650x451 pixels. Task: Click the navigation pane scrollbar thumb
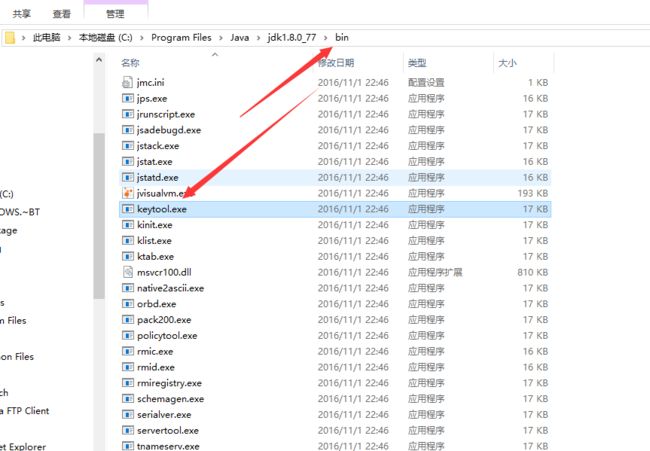99,216
